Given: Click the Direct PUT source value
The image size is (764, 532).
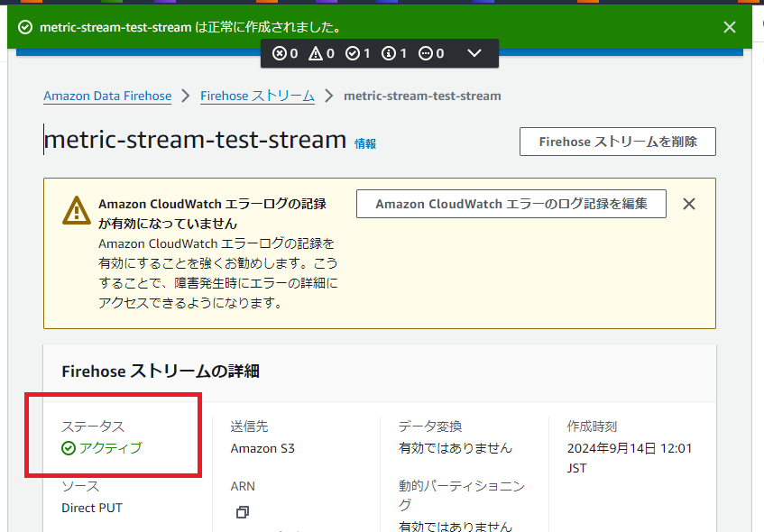Looking at the screenshot, I should tap(92, 508).
